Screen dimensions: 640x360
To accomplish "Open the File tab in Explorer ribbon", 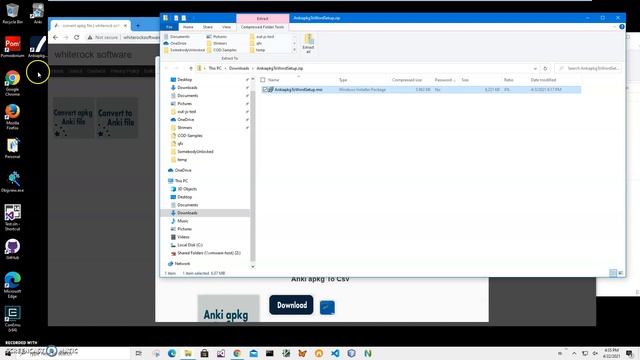I will tap(169, 27).
